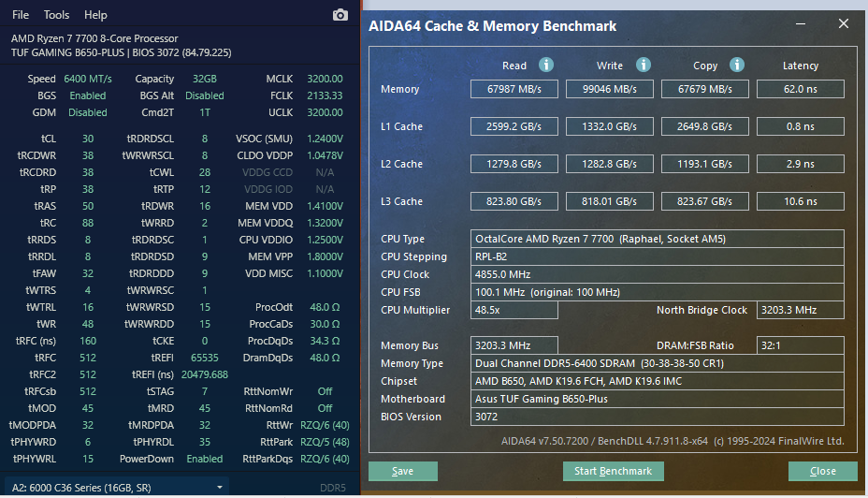The height and width of the screenshot is (498, 868).
Task: Click the VSOC (SMU) value 1.2400V
Action: 325,139
